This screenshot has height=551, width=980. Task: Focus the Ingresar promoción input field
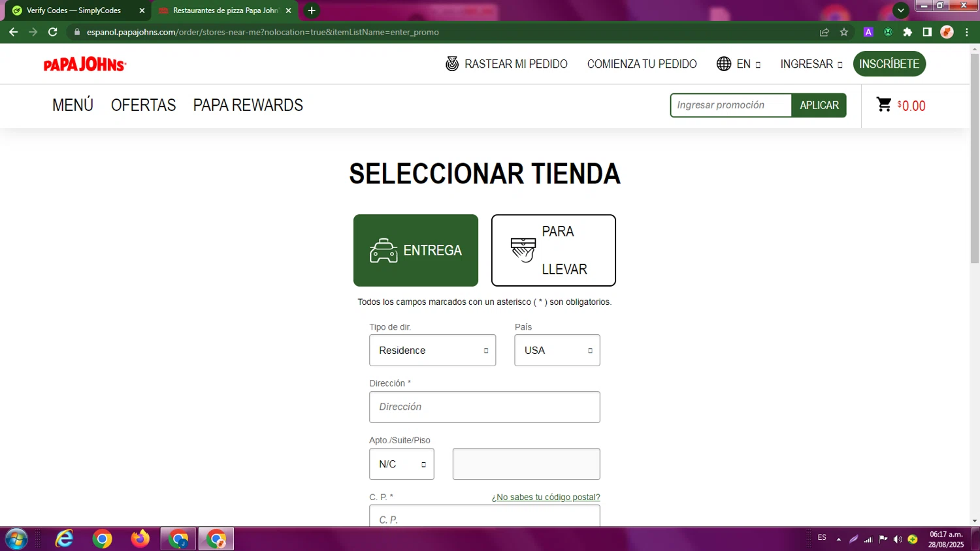(731, 105)
